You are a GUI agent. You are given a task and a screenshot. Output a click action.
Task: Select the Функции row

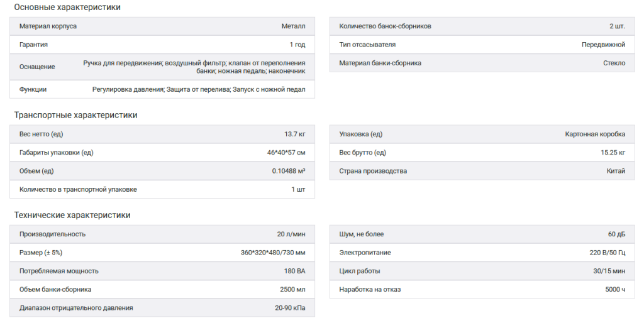click(162, 89)
